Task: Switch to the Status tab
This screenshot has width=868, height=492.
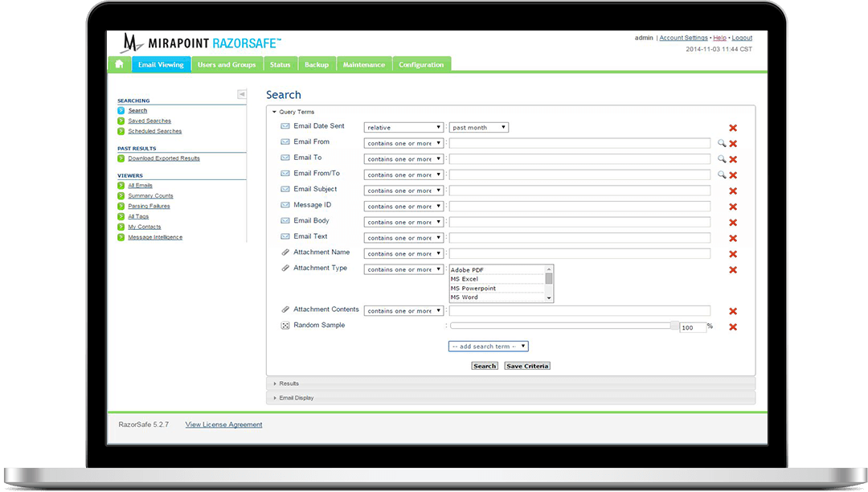Action: coord(280,65)
